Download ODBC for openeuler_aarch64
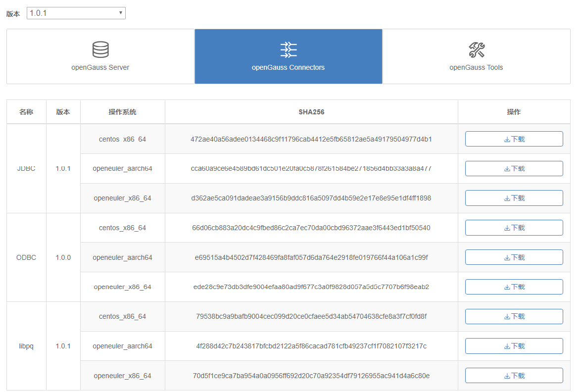This screenshot has width=581, height=392. tap(514, 257)
